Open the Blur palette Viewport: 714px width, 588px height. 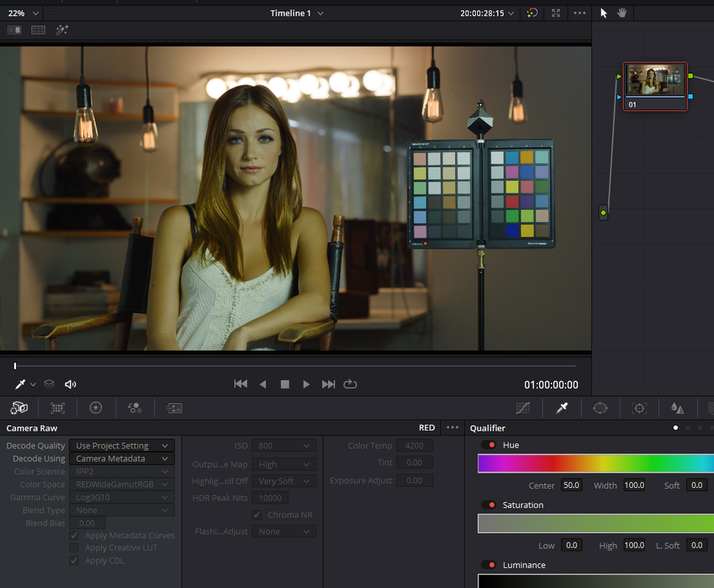coord(677,408)
